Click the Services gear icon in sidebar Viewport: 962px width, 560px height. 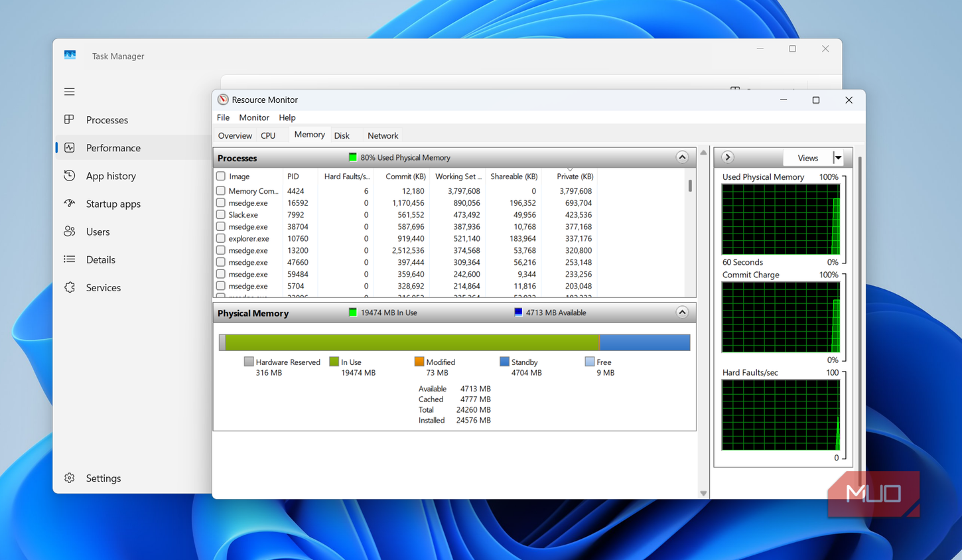pos(70,287)
